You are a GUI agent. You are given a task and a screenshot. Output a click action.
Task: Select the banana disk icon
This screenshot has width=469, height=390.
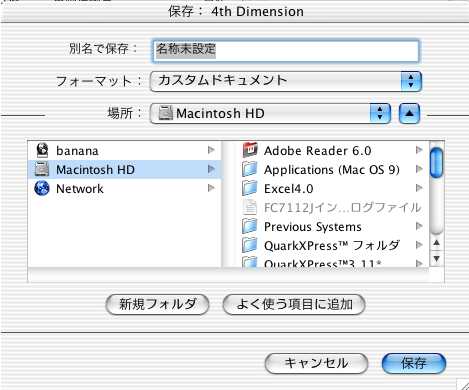point(42,150)
